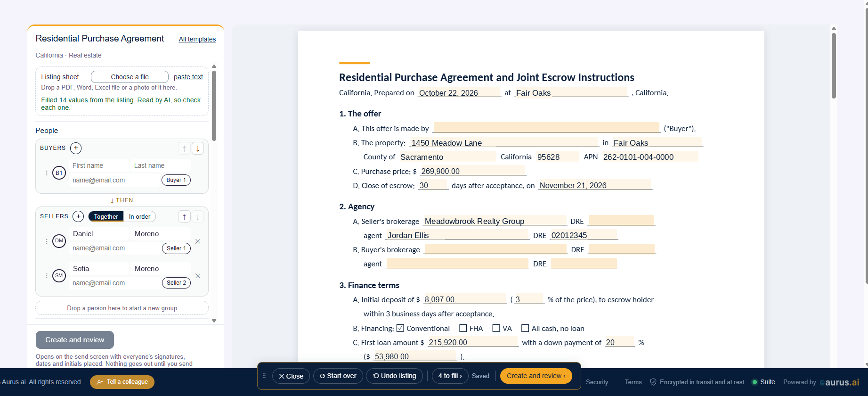Image resolution: width=868 pixels, height=396 pixels.
Task: Click the floating toolbar grip handle
Action: pyautogui.click(x=264, y=376)
